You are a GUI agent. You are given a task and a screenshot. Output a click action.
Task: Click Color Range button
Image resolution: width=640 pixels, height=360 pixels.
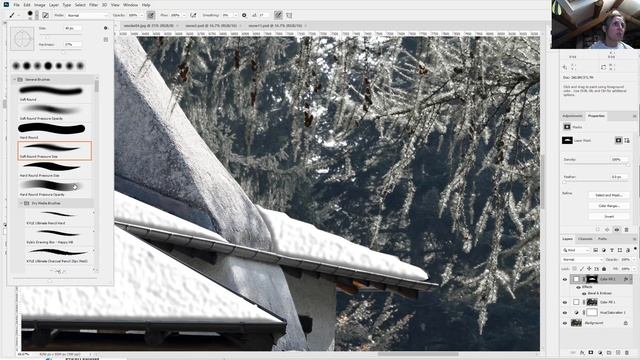click(609, 206)
